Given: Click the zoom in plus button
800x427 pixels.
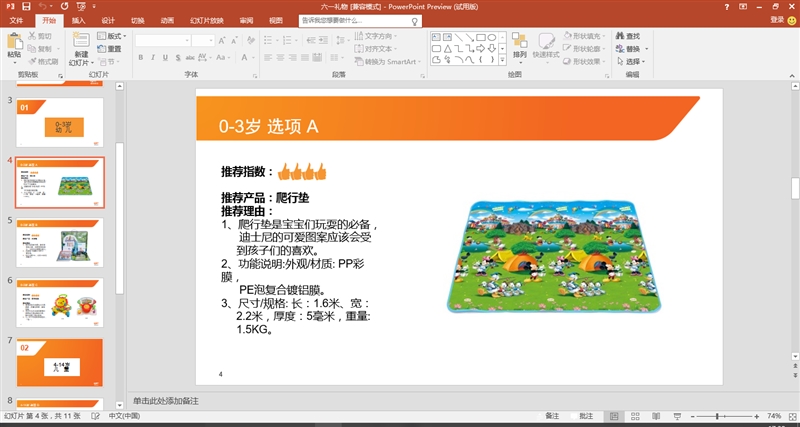Looking at the screenshot, I should [757, 416].
